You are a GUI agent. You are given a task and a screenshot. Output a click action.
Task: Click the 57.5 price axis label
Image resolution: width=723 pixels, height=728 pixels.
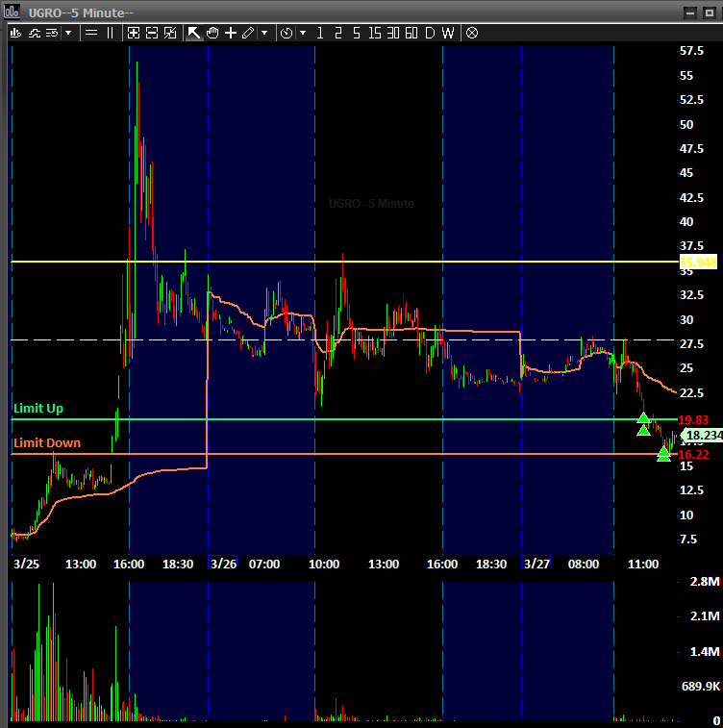tap(691, 51)
